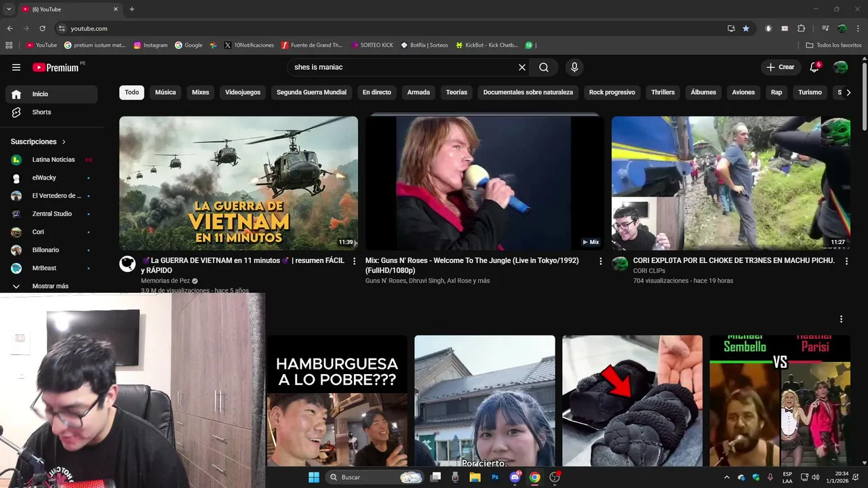Select the Videojuegos filter chip
Image resolution: width=868 pixels, height=488 pixels.
[243, 92]
